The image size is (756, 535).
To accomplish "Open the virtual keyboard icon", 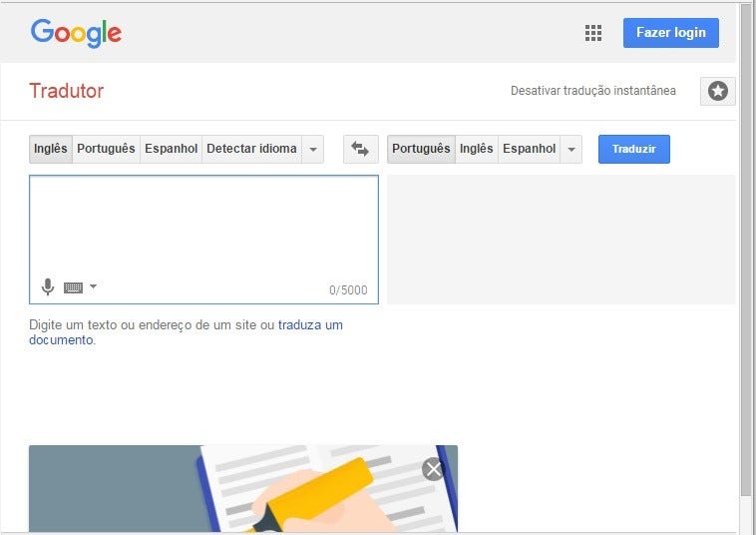I will click(x=73, y=287).
